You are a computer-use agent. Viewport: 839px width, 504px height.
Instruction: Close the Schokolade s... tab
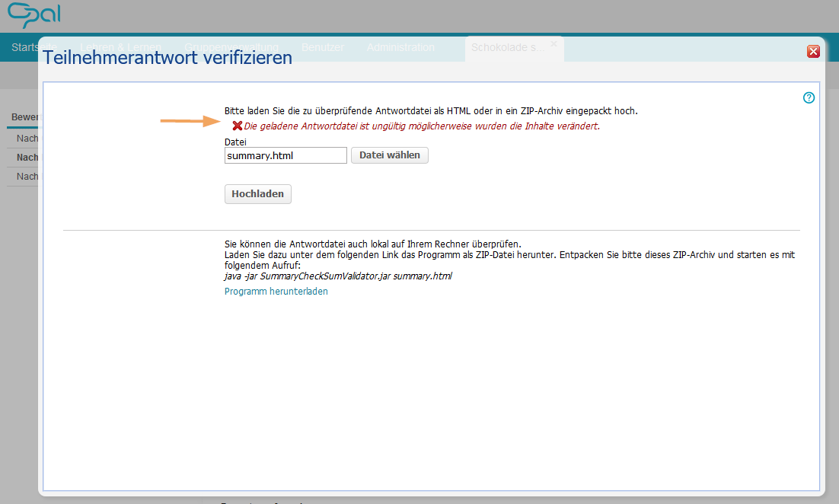553,44
